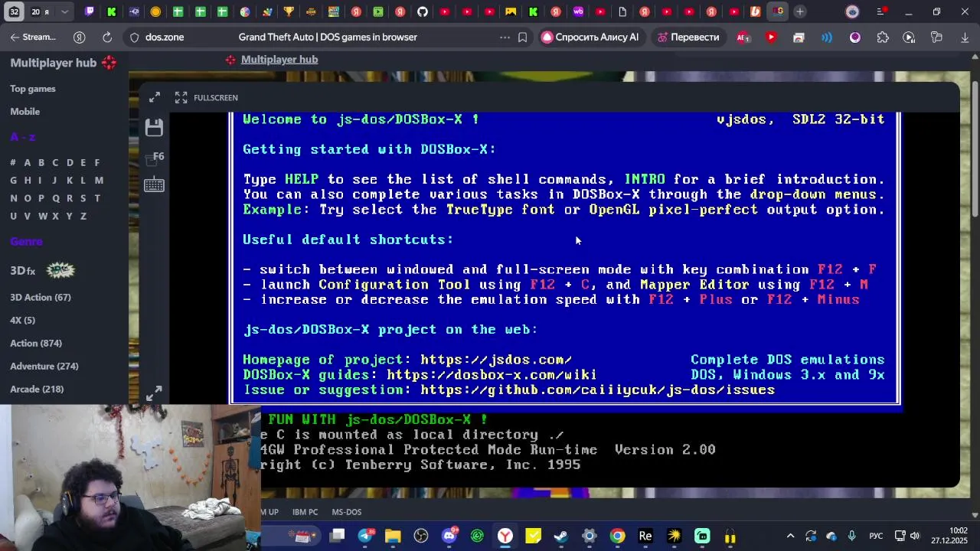Click the Yandex home button in toolbar
Viewport: 980px width, 551px height.
[x=79, y=37]
